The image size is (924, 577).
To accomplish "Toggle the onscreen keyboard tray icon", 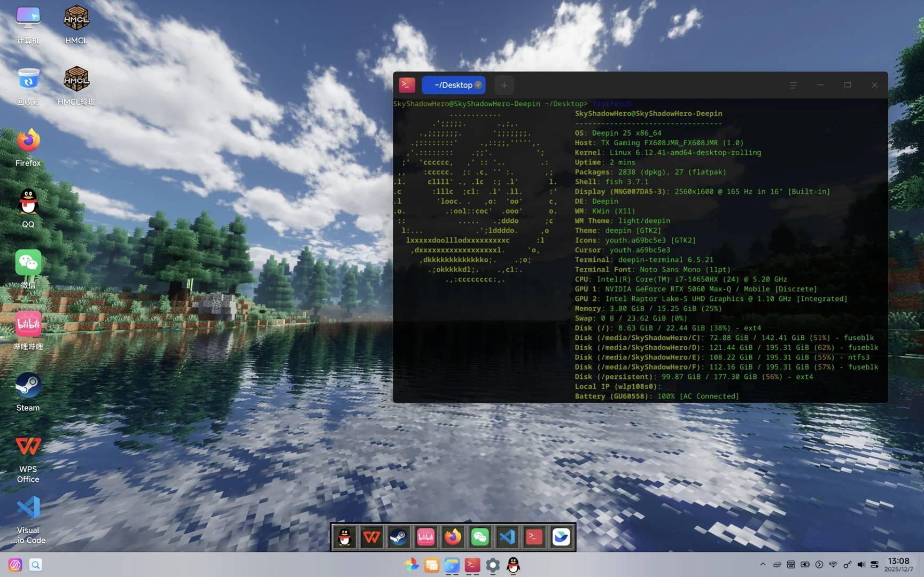I will 791,565.
